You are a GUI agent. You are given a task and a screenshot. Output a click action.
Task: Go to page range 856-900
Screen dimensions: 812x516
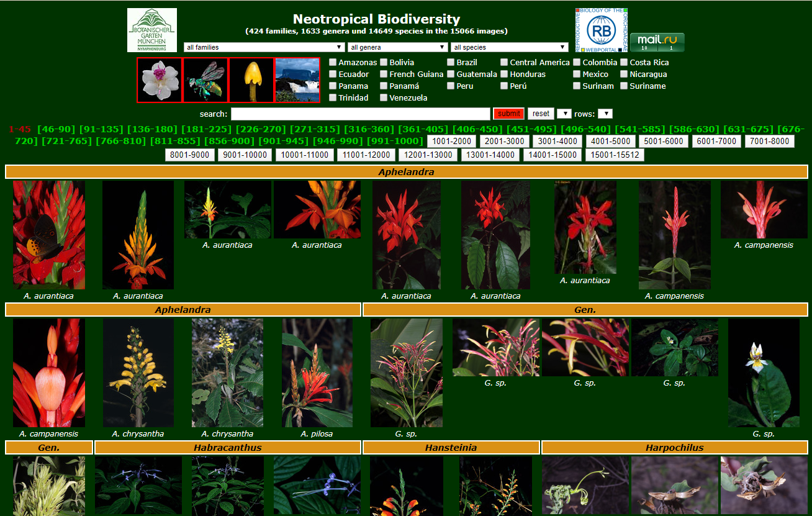click(230, 141)
